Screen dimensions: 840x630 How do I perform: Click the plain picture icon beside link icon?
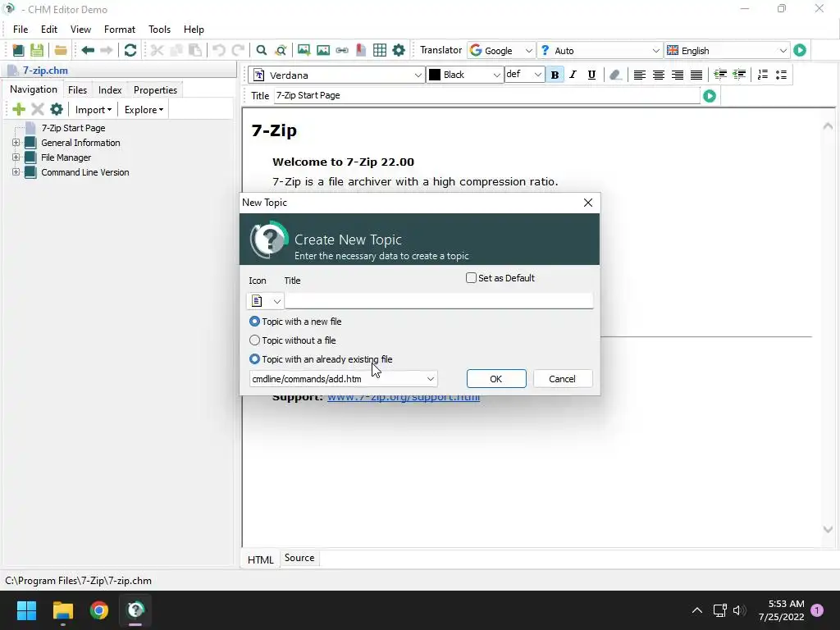tap(323, 50)
